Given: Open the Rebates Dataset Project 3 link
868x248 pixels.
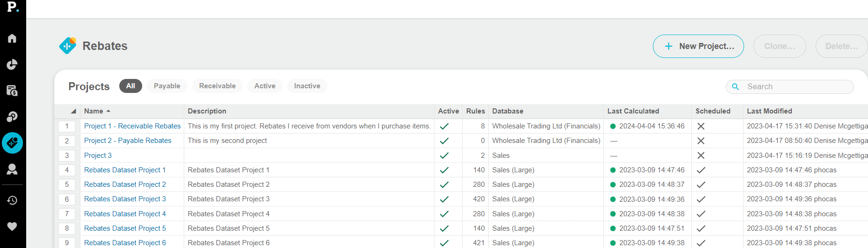Looking at the screenshot, I should tap(125, 199).
